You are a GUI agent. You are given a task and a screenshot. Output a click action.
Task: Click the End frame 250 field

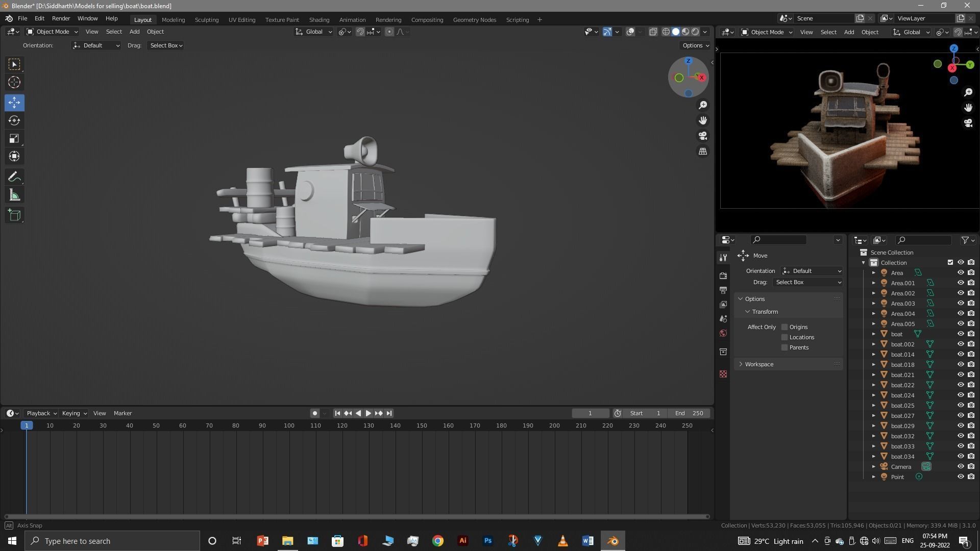690,413
